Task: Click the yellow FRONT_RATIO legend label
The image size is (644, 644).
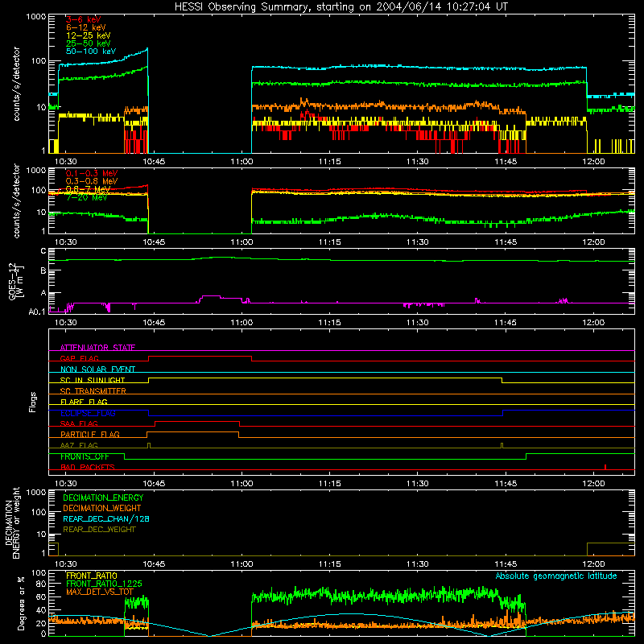Action: [x=92, y=576]
